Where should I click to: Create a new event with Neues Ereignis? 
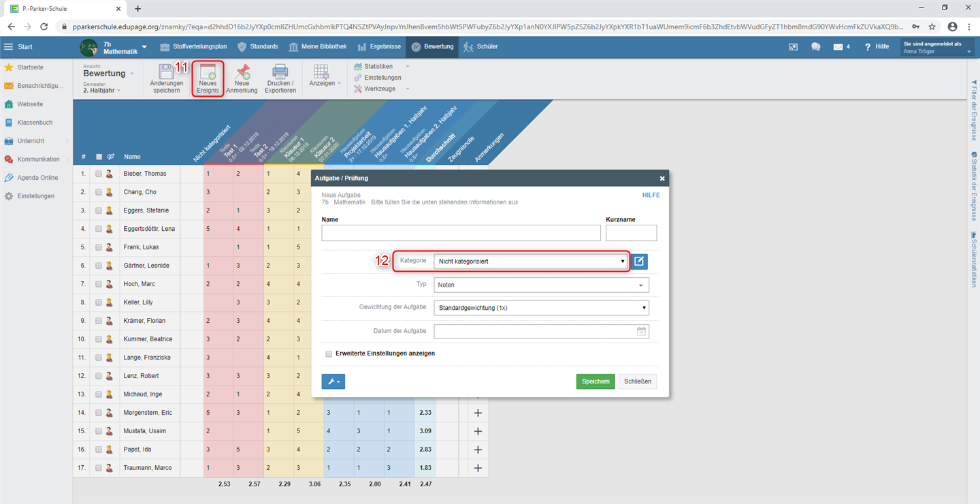click(x=208, y=79)
